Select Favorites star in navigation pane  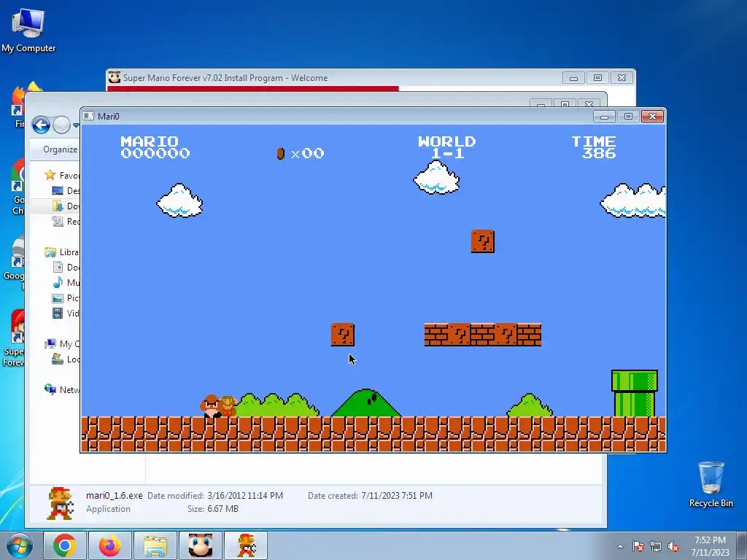pos(50,175)
